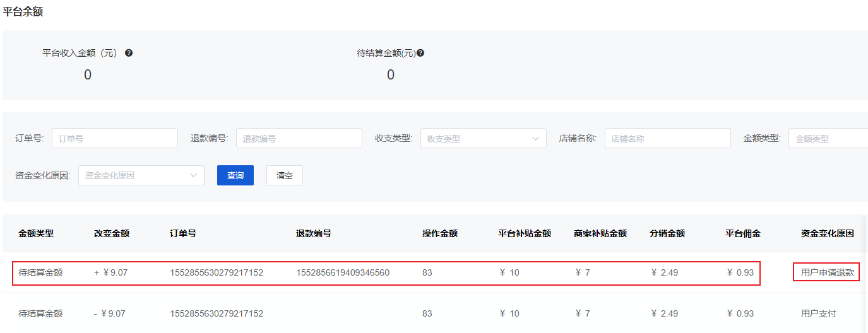Click the 资金变化原因 column header

point(827,233)
